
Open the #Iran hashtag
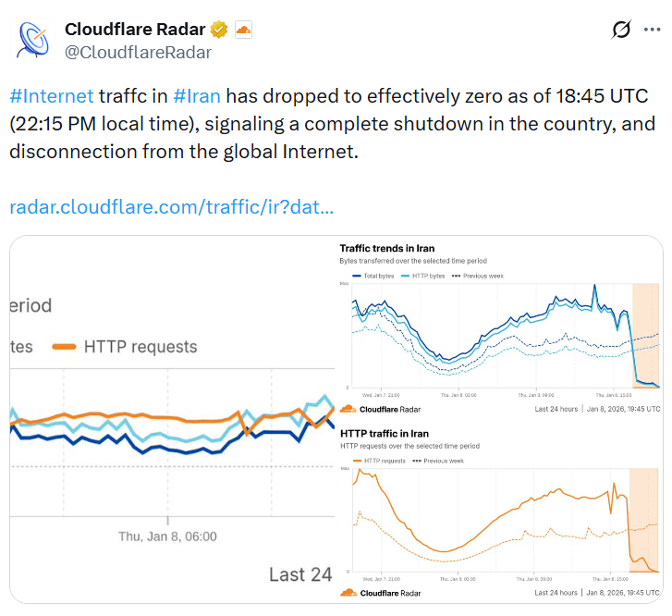[198, 96]
